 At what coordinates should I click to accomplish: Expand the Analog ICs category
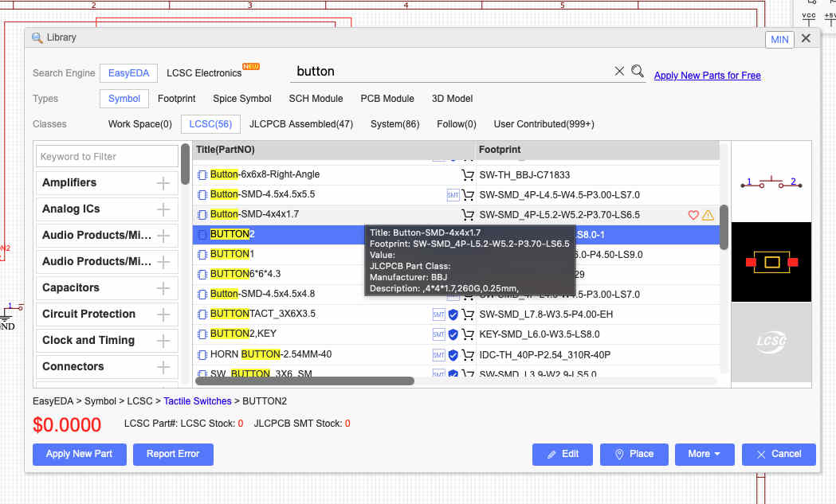coord(163,209)
